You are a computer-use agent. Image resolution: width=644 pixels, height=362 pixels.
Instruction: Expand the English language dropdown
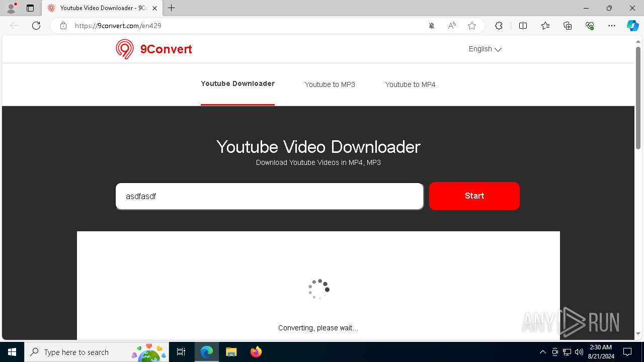[x=485, y=49]
